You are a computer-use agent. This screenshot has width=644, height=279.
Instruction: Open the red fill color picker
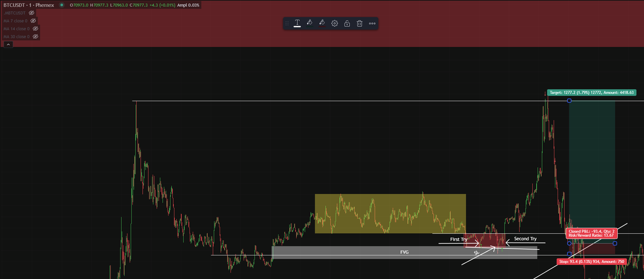click(322, 23)
